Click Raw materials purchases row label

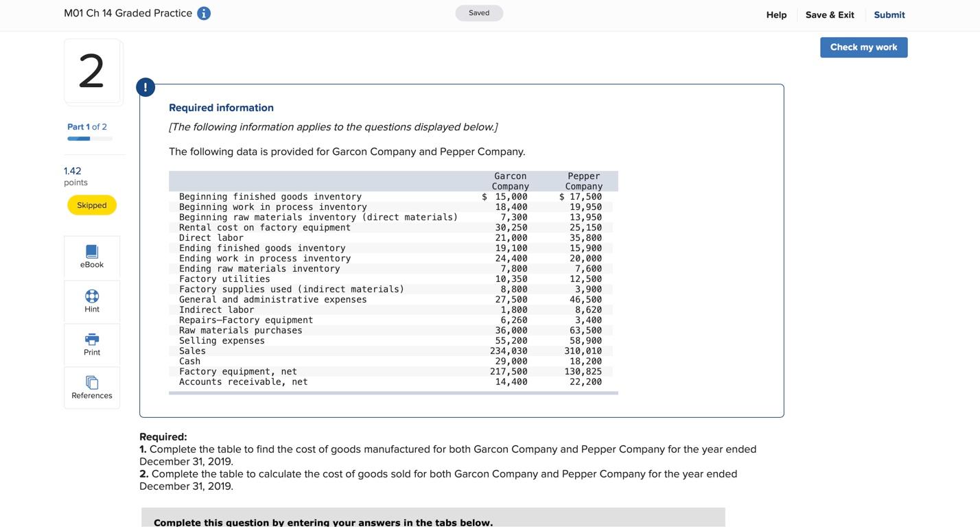[241, 331]
